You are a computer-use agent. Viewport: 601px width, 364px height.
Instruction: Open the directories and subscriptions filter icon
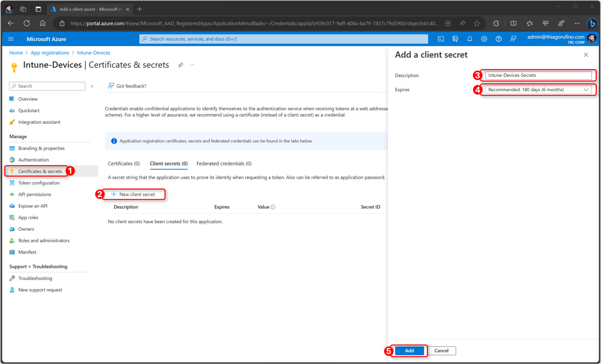click(455, 39)
